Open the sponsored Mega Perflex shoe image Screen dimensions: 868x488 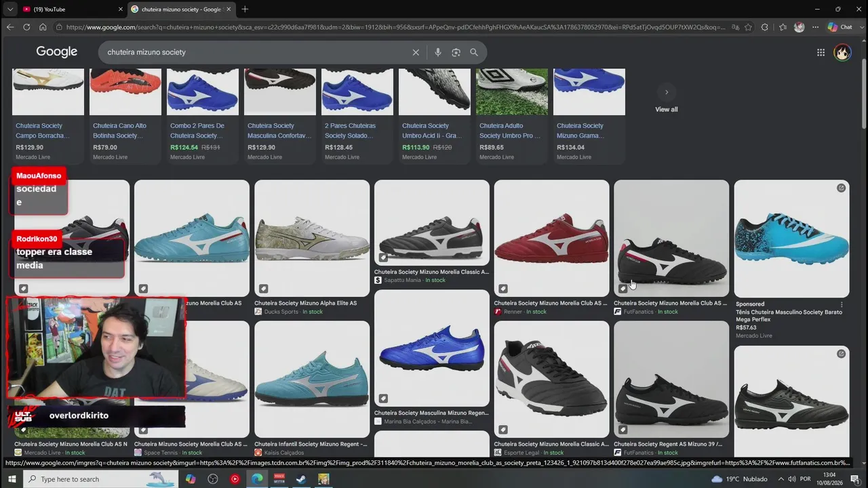(x=791, y=238)
